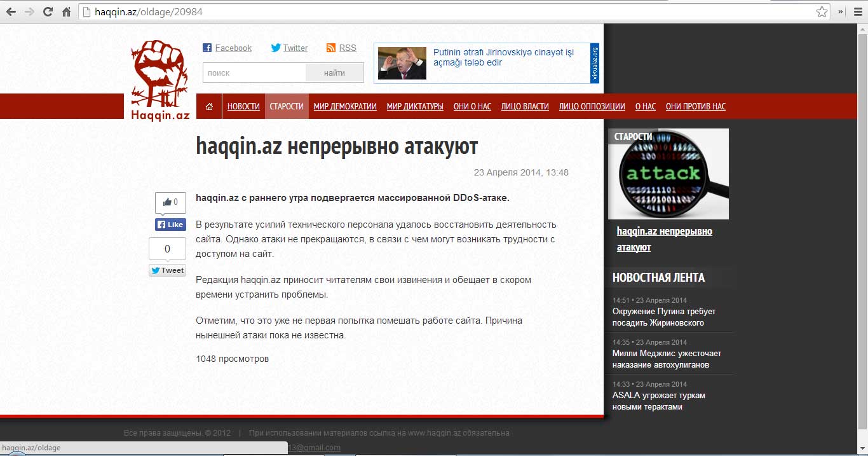Open news item ASALA угрожает туркам новыми терактами
This screenshot has height=456, width=868.
click(x=659, y=401)
